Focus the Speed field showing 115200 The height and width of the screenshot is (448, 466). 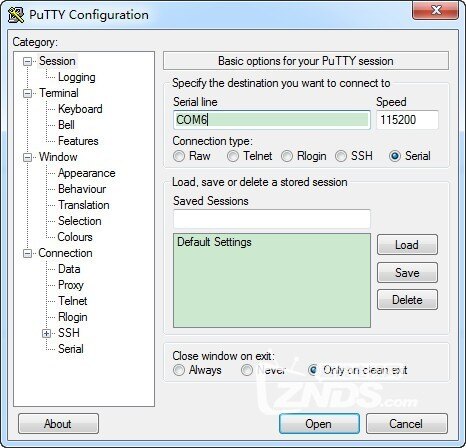coord(407,120)
